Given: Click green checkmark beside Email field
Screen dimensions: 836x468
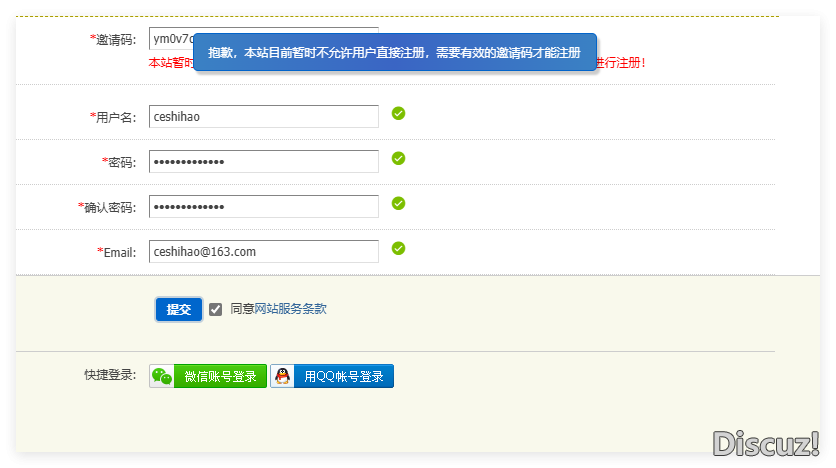Looking at the screenshot, I should (x=398, y=248).
